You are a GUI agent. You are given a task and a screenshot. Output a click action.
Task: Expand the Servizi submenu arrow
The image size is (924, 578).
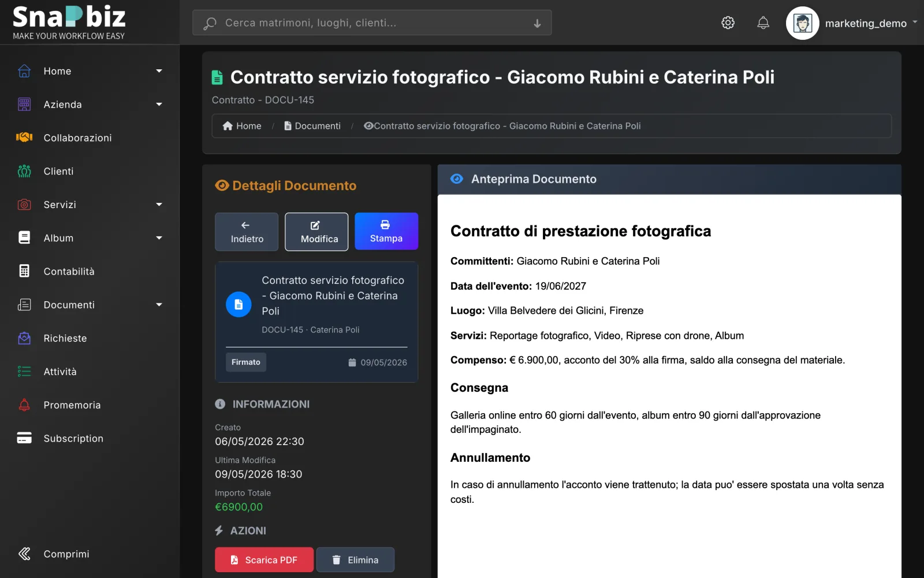tap(159, 205)
